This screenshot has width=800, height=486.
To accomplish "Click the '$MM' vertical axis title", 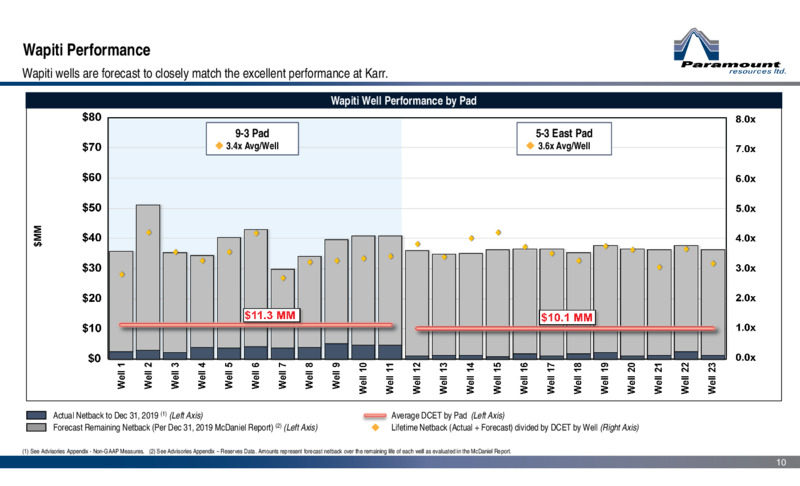I will [x=38, y=236].
